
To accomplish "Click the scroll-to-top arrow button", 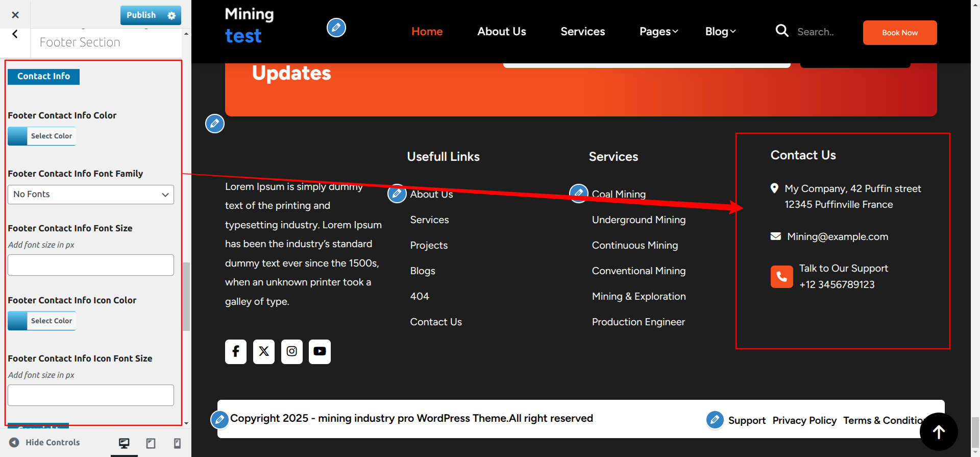I will 938,432.
